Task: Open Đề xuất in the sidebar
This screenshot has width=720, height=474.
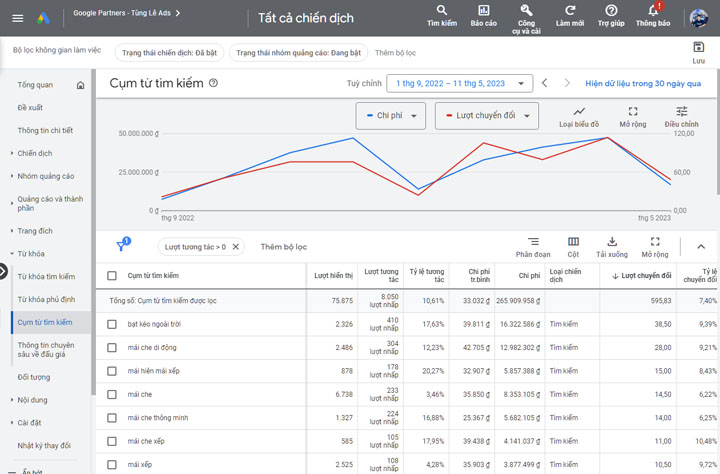Action: click(x=30, y=108)
